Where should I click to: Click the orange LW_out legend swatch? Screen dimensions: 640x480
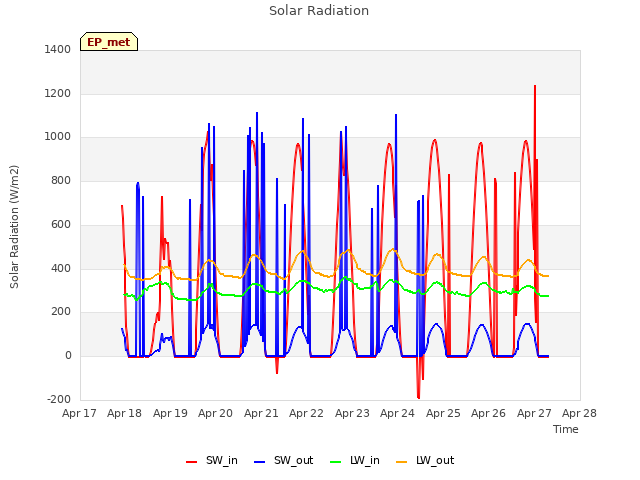(x=402, y=462)
